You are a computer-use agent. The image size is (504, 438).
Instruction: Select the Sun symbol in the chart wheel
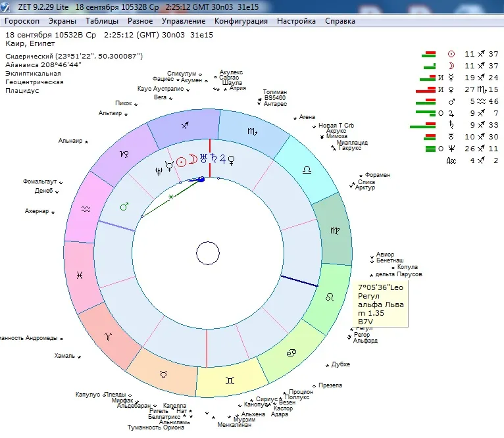pyautogui.click(x=182, y=160)
